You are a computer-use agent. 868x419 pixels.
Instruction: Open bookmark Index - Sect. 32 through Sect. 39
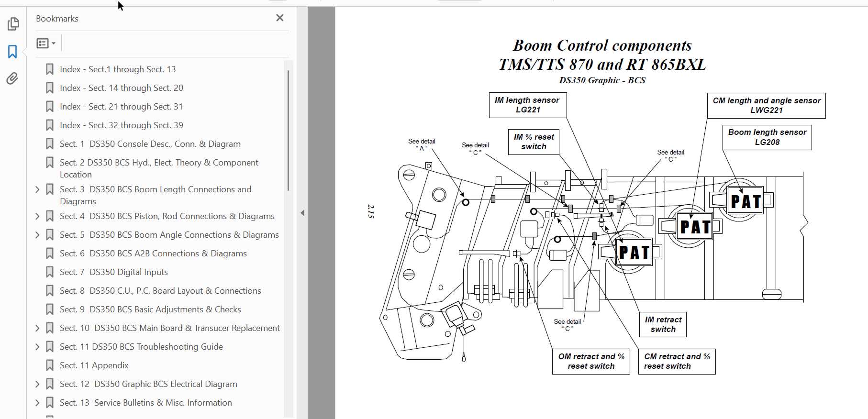click(122, 125)
